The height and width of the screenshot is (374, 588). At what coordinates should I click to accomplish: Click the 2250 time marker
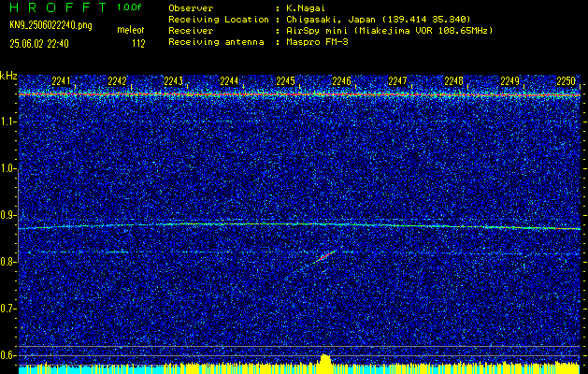tap(566, 81)
